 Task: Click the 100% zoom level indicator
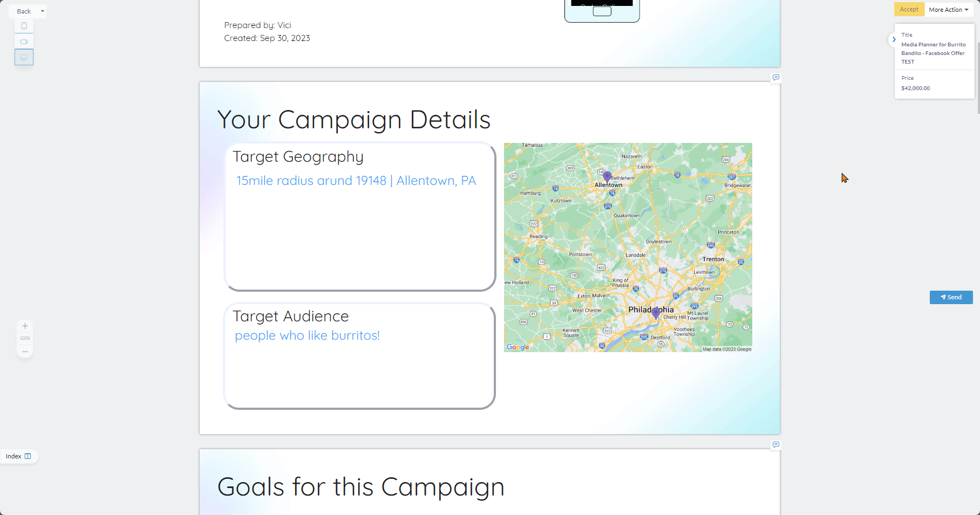click(25, 339)
